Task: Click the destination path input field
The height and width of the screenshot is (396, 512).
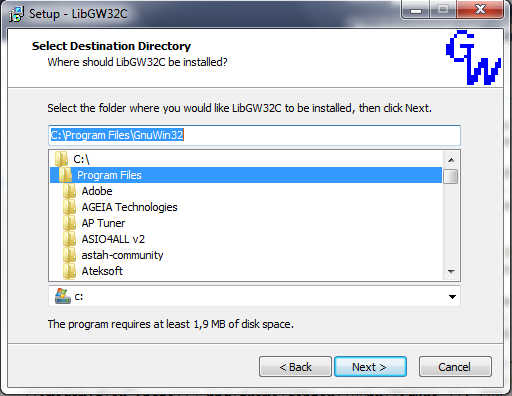Action: click(255, 135)
